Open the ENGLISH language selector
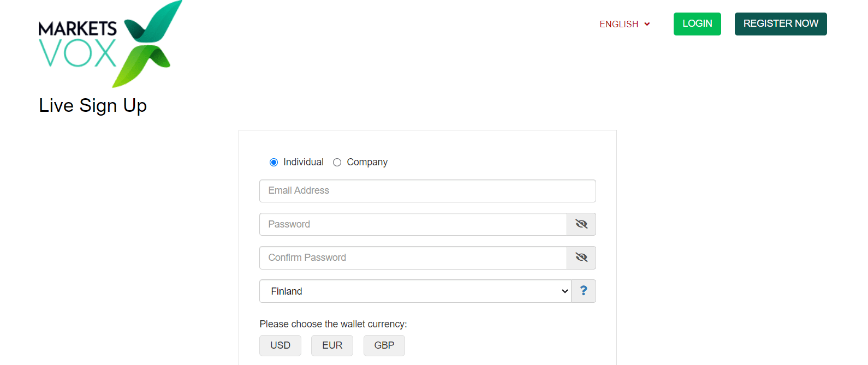Viewport: 868px width, 365px height. (625, 24)
